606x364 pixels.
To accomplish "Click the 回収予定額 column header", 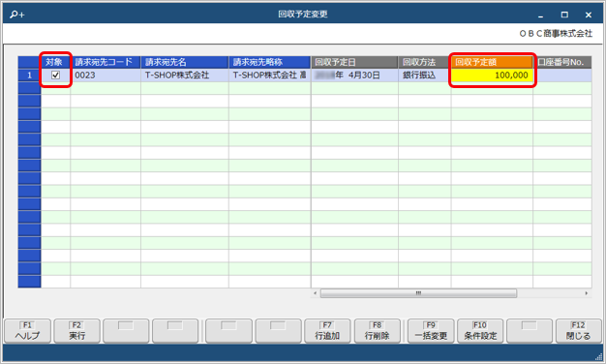I will tap(492, 62).
